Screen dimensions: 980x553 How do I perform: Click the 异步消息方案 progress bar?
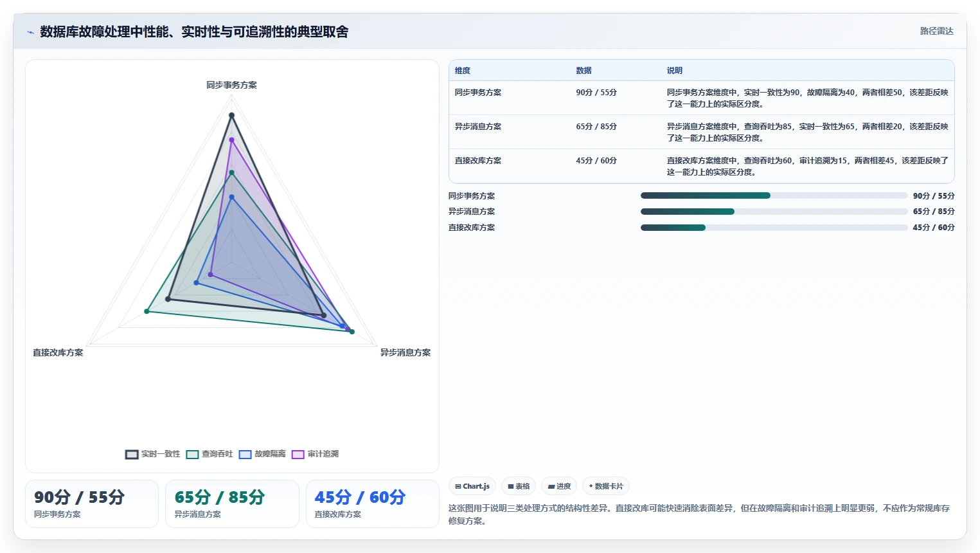point(774,212)
